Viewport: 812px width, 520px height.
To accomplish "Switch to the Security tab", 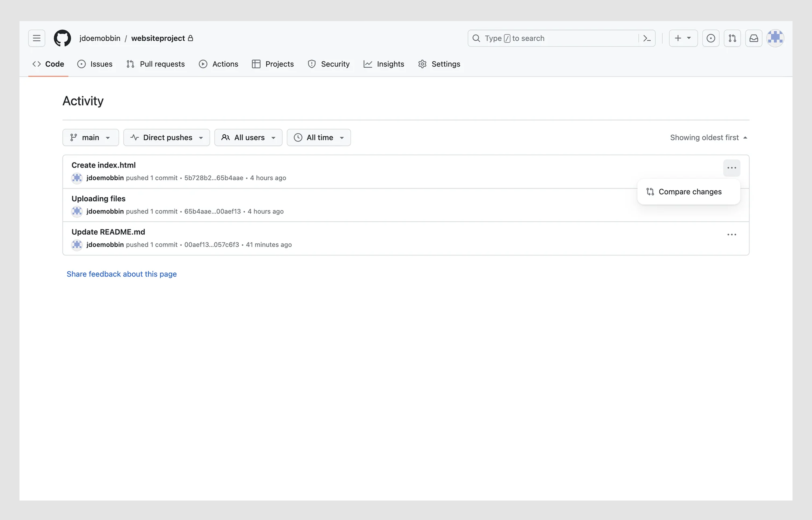I will [x=329, y=64].
